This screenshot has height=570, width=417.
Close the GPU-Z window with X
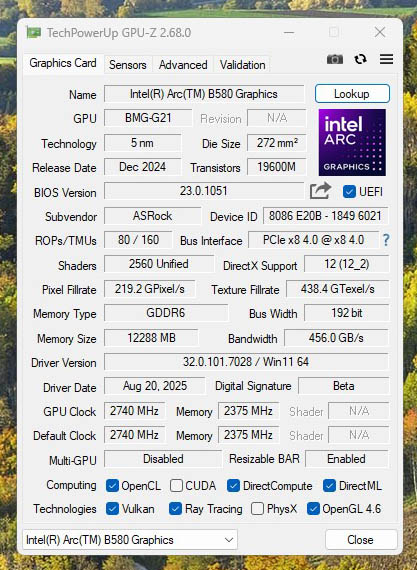pyautogui.click(x=380, y=32)
